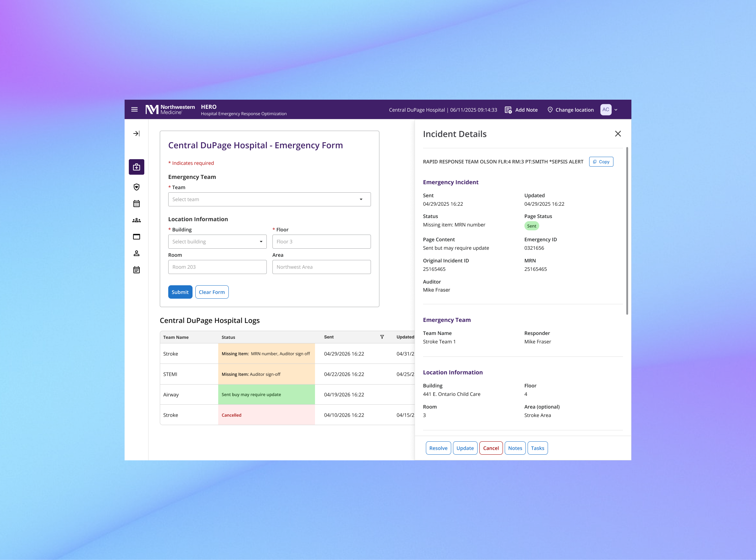Image resolution: width=756 pixels, height=560 pixels.
Task: Open the shield sidebar icon
Action: (x=137, y=187)
